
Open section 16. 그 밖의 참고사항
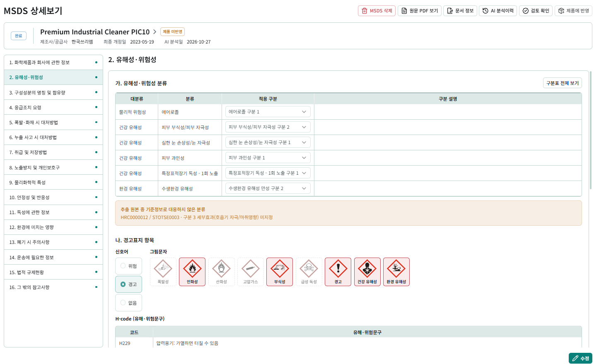(53, 287)
